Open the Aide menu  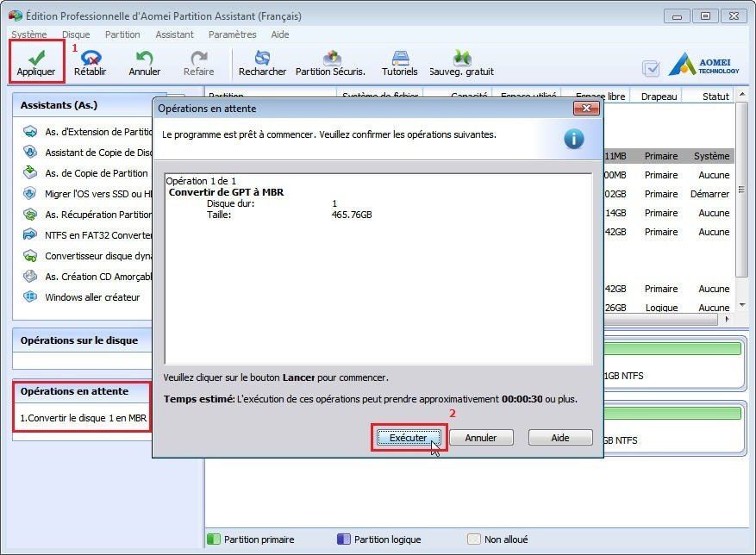pos(279,34)
